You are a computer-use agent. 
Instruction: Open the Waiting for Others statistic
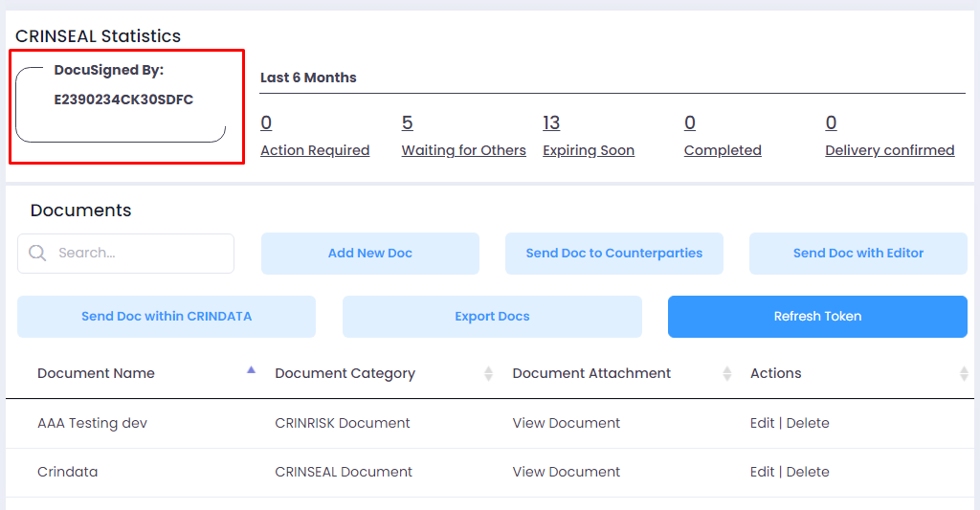pyautogui.click(x=464, y=150)
